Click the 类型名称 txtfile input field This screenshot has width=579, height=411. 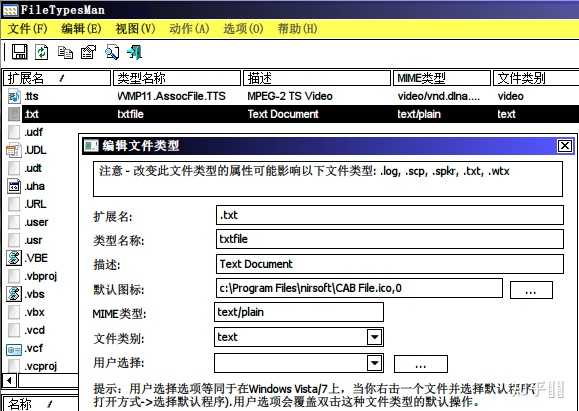pos(390,239)
